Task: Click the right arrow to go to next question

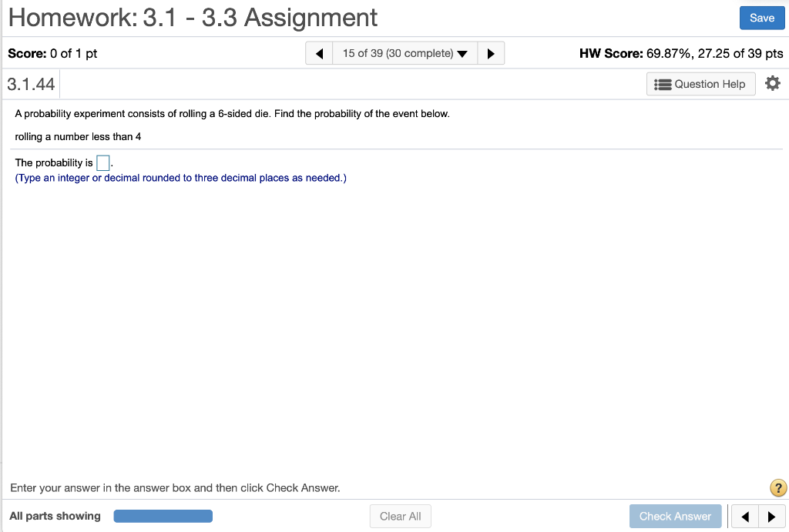Action: 491,53
